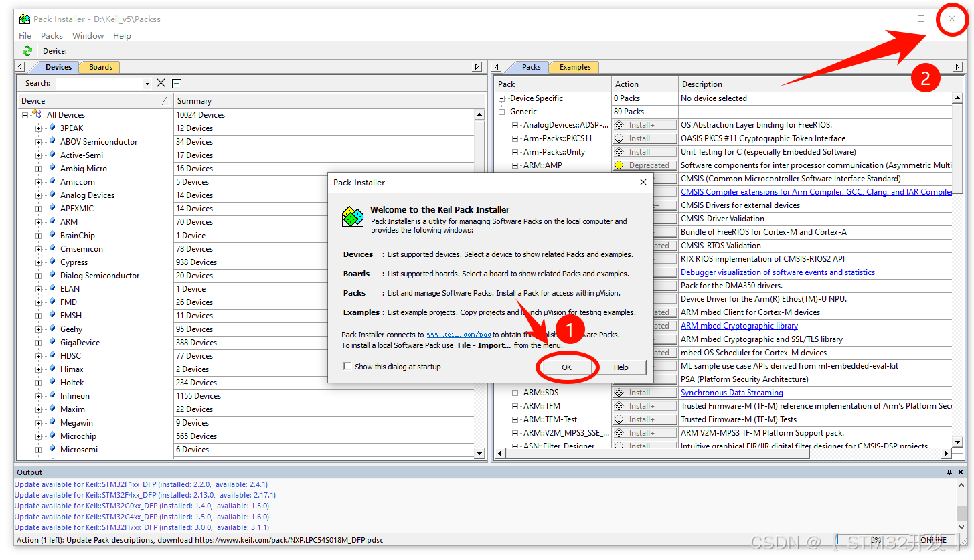Open the Help menu
The height and width of the screenshot is (560, 974).
(x=122, y=35)
